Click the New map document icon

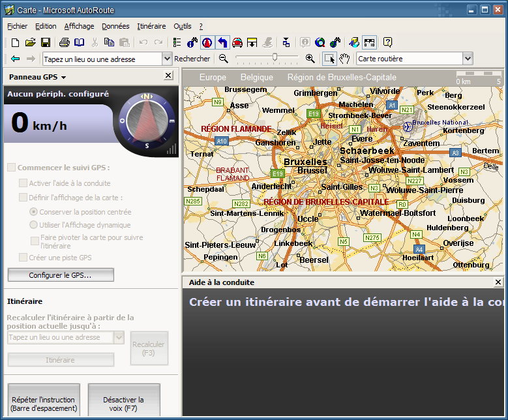click(x=15, y=42)
